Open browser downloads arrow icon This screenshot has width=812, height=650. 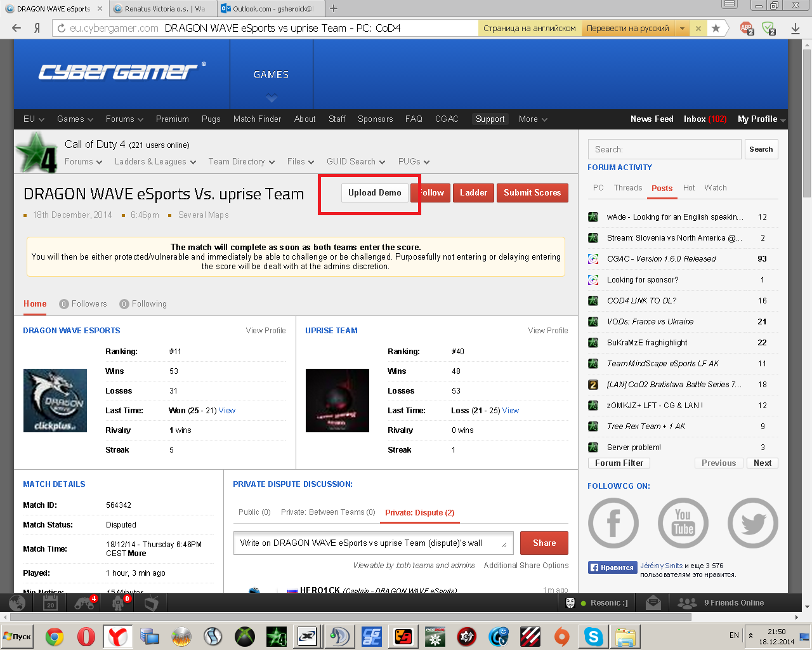pos(796,28)
